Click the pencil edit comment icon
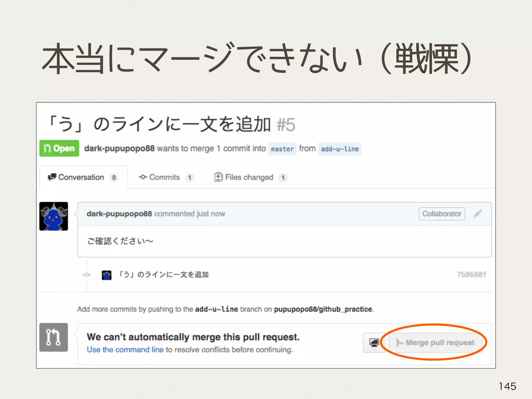532x399 pixels. [x=478, y=214]
